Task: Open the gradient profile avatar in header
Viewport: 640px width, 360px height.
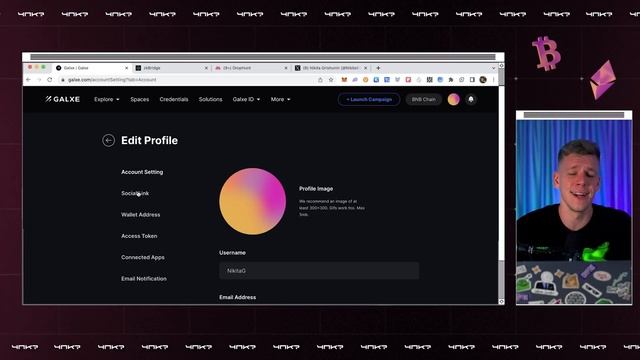Action: [x=453, y=99]
